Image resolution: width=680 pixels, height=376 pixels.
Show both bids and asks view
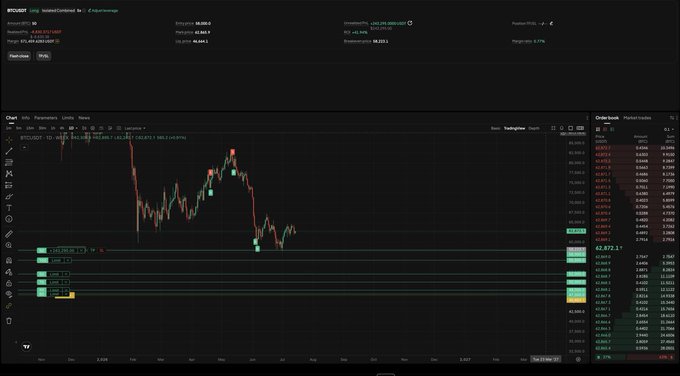click(598, 129)
